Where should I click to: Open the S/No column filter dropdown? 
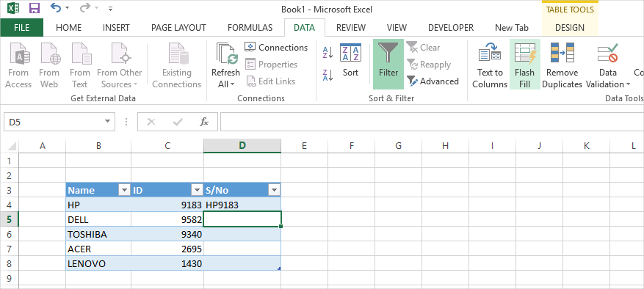274,190
